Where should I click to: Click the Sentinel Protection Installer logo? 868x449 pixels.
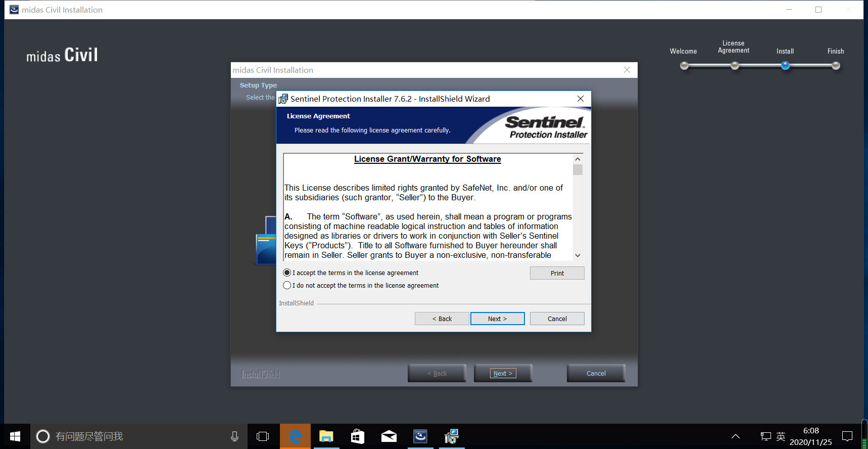(546, 126)
